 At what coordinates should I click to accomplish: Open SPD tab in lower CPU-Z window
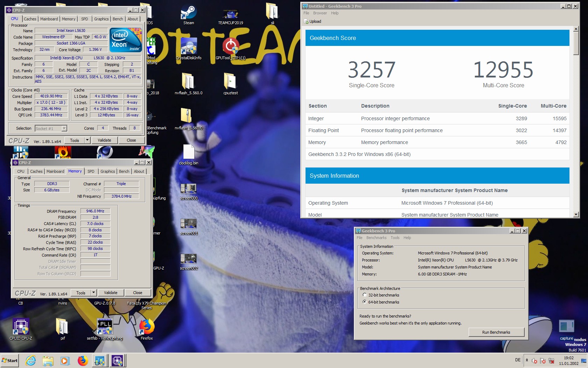point(91,171)
